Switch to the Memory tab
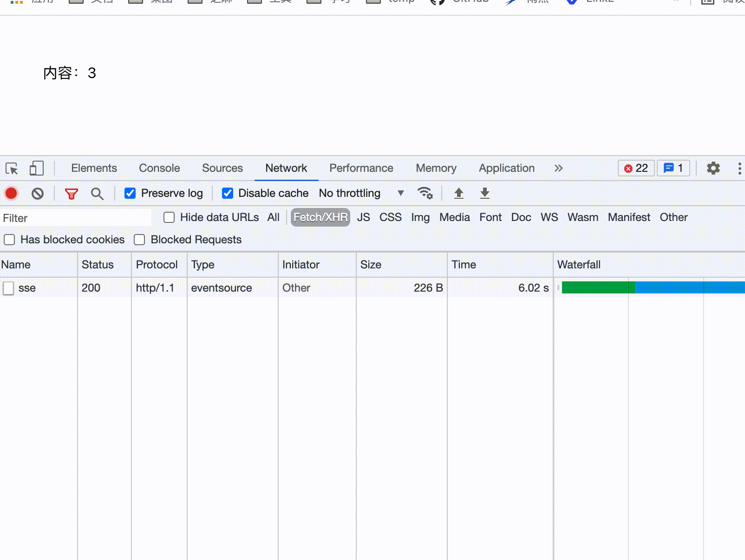The height and width of the screenshot is (560, 745). (436, 168)
